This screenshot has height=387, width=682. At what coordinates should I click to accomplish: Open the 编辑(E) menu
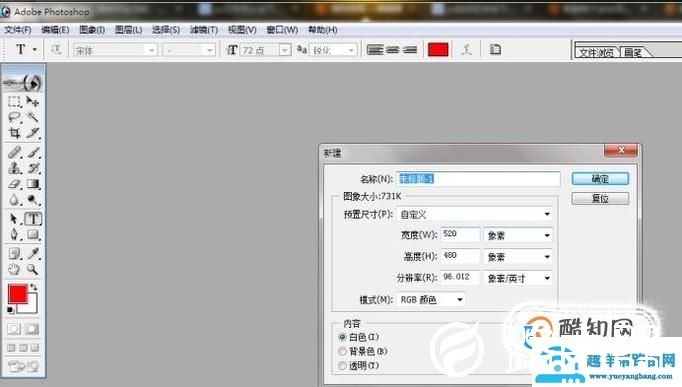(55, 30)
